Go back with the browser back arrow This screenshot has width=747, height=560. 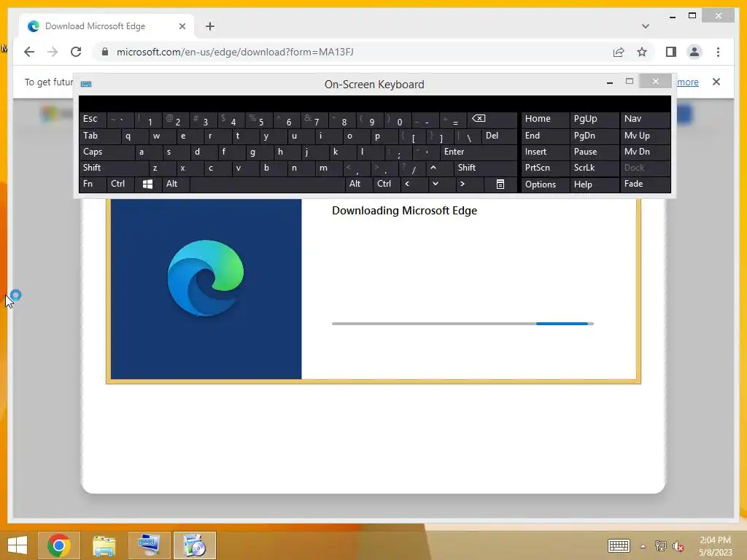coord(29,52)
